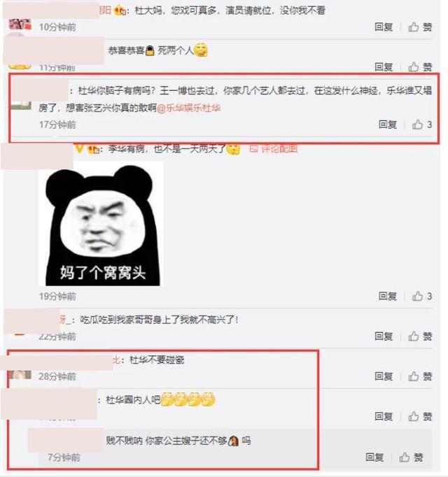This screenshot has height=477, width=448.
Task: Like the 吃瓜吃到我家哥哥 comment
Action: coord(420,336)
